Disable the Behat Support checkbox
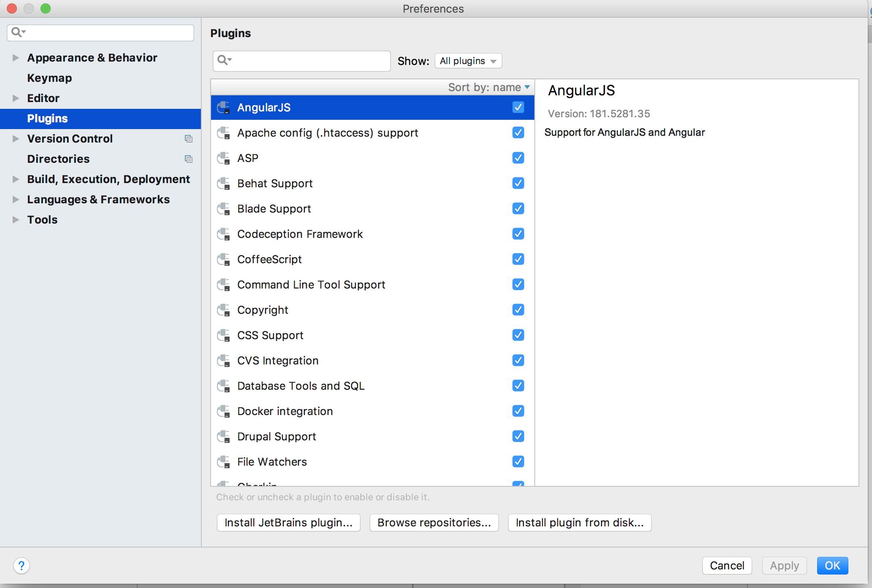The image size is (872, 588). tap(518, 183)
